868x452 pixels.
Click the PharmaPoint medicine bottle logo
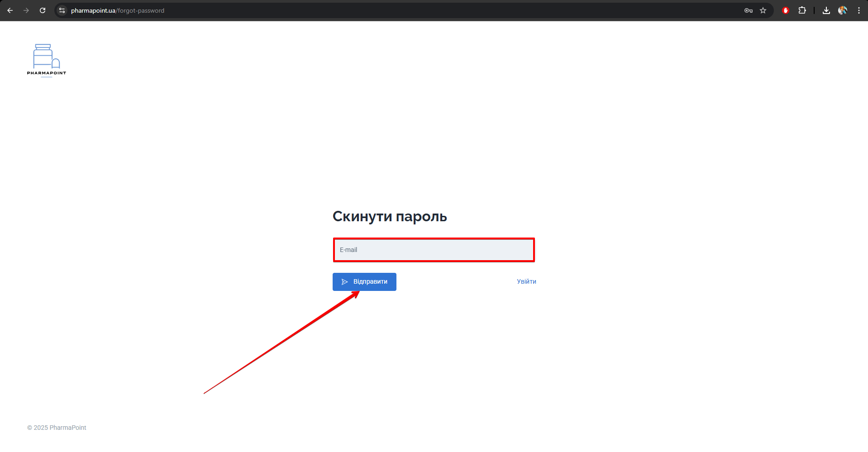pos(46,56)
